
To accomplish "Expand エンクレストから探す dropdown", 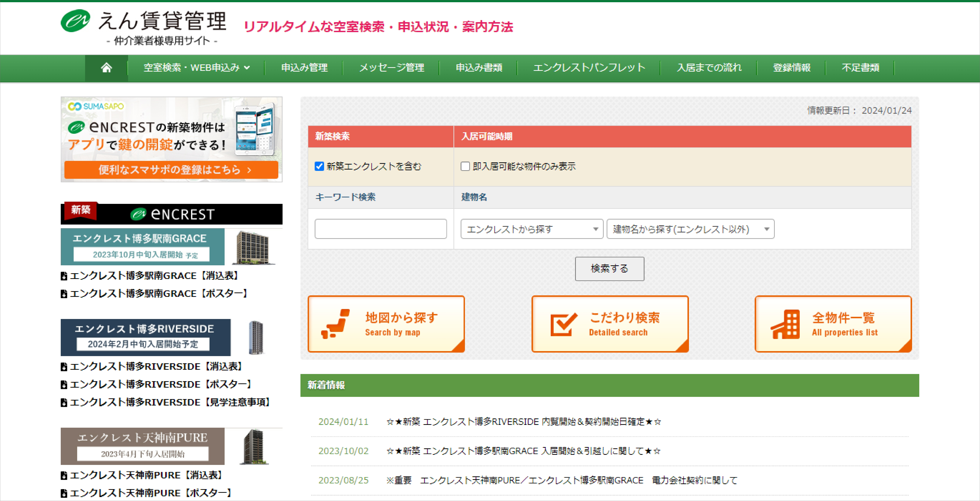I will point(532,229).
